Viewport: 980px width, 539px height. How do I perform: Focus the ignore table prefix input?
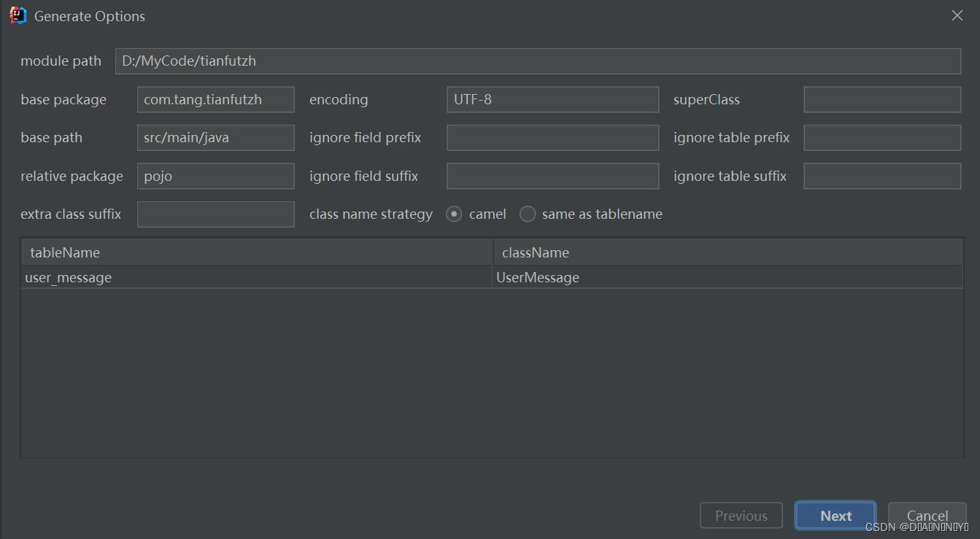[x=882, y=138]
